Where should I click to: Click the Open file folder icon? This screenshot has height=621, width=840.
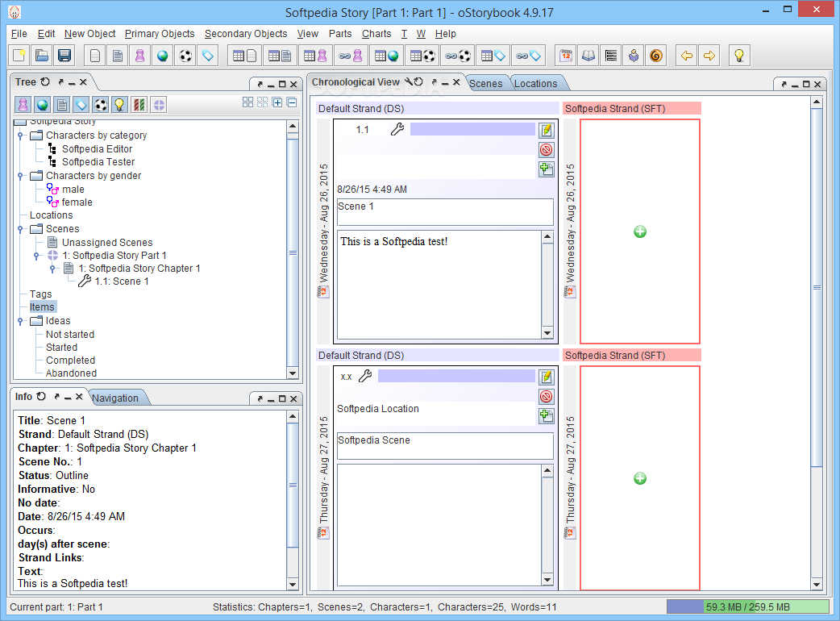[x=42, y=55]
